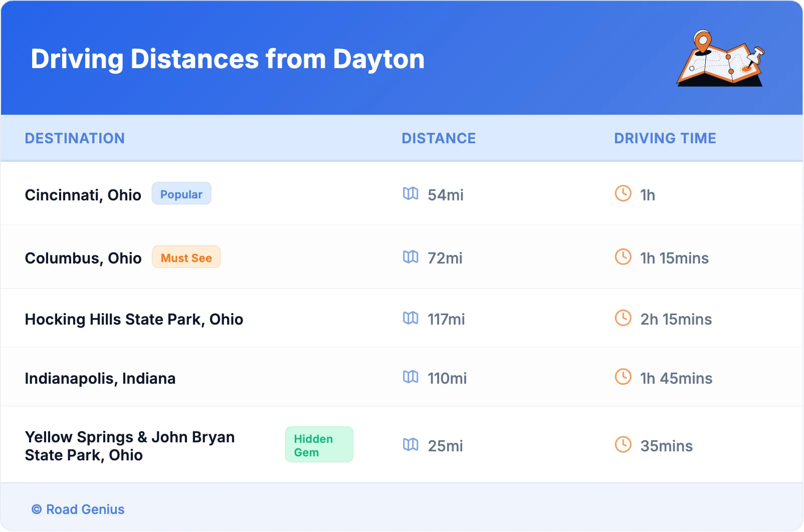The width and height of the screenshot is (804, 532).
Task: Click the map icon beside 25mi
Action: pyautogui.click(x=411, y=444)
